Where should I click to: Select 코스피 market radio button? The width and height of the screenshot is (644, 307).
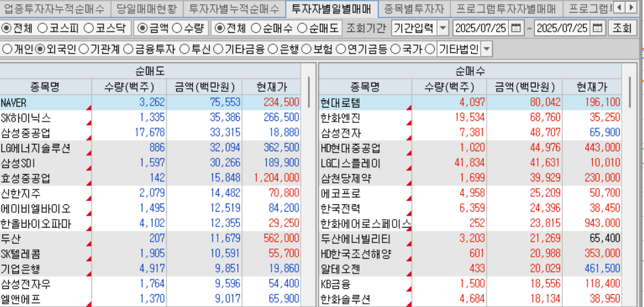(x=42, y=28)
